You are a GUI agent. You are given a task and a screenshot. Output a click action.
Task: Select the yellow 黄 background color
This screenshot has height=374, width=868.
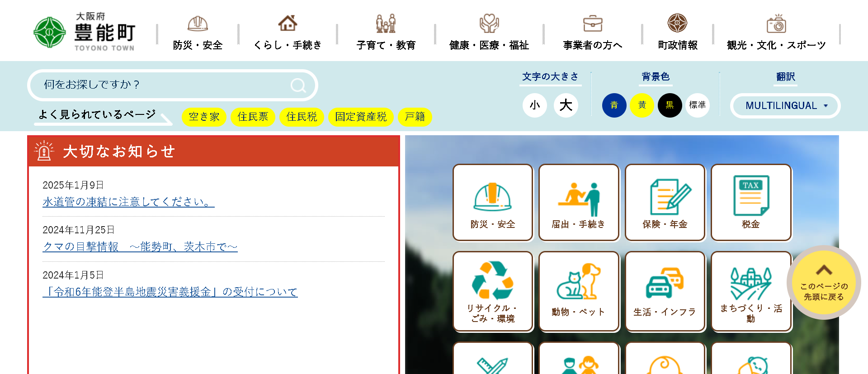[x=642, y=105]
